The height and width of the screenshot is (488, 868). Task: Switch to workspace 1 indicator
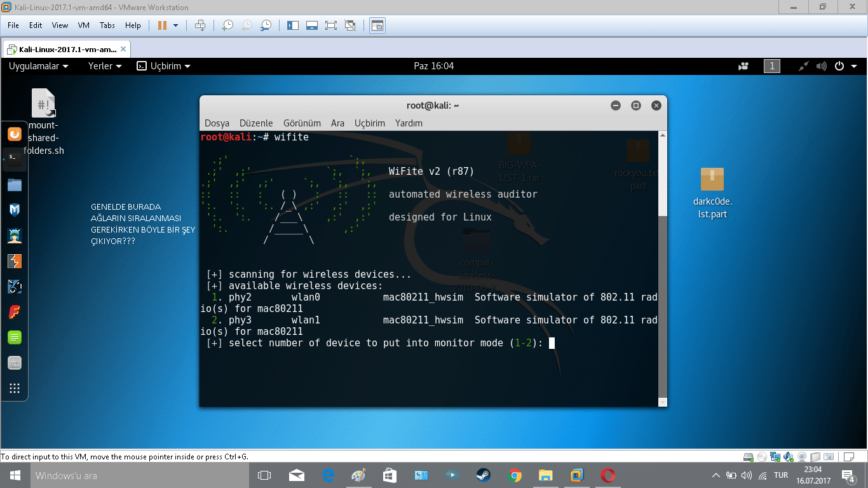pos(772,66)
